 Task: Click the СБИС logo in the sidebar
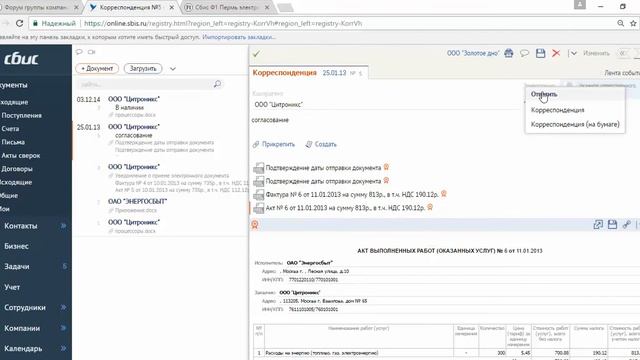(x=21, y=59)
